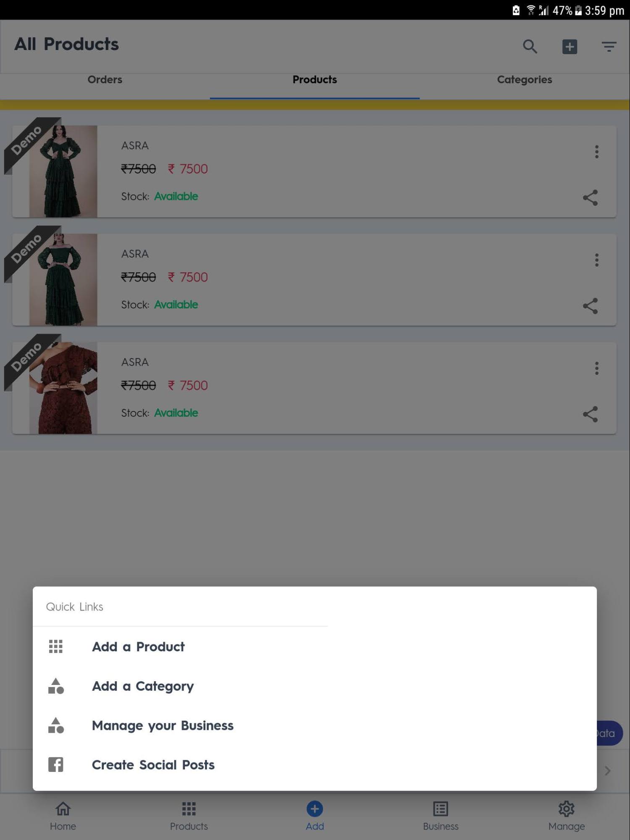Tap the add product plus icon in header

coord(570,46)
